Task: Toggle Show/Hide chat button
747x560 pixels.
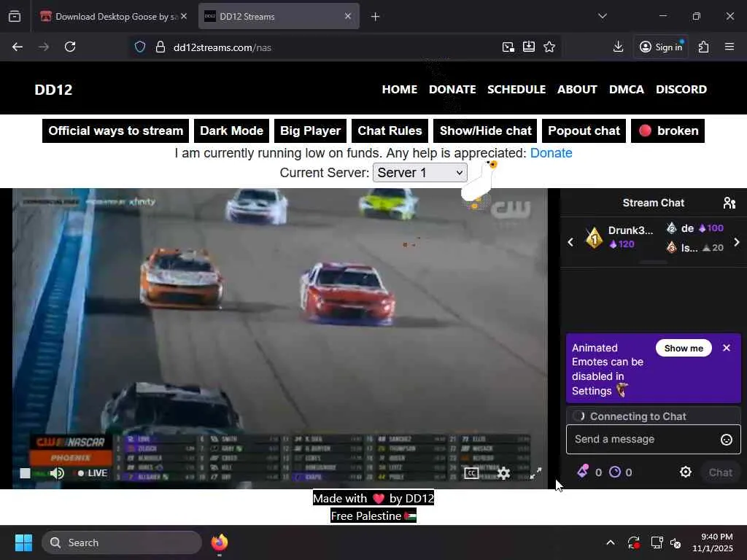Action: click(485, 131)
